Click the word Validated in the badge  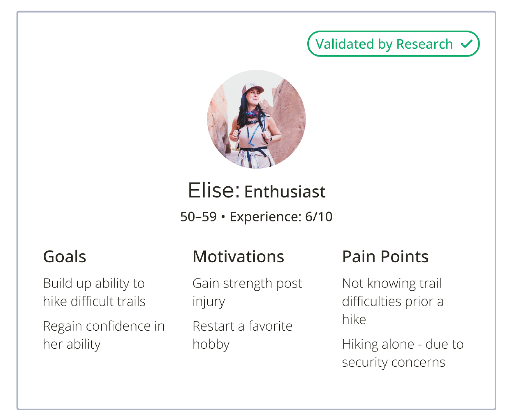345,44
